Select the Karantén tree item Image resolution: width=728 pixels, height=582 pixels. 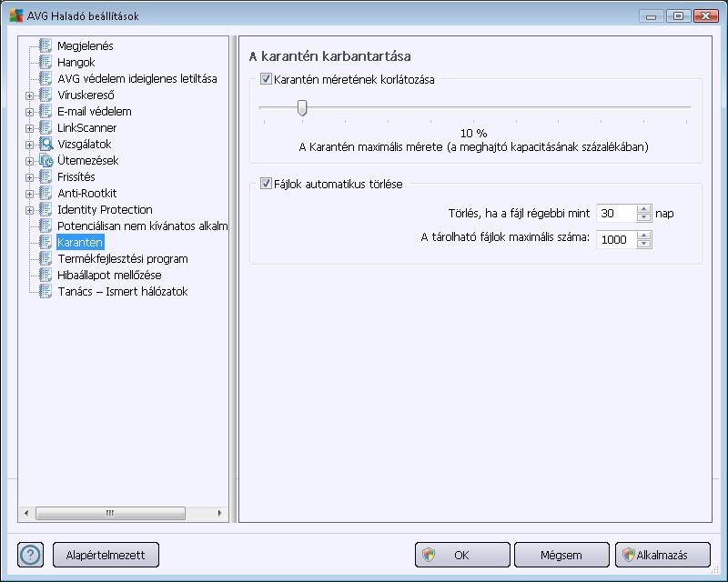tap(80, 242)
